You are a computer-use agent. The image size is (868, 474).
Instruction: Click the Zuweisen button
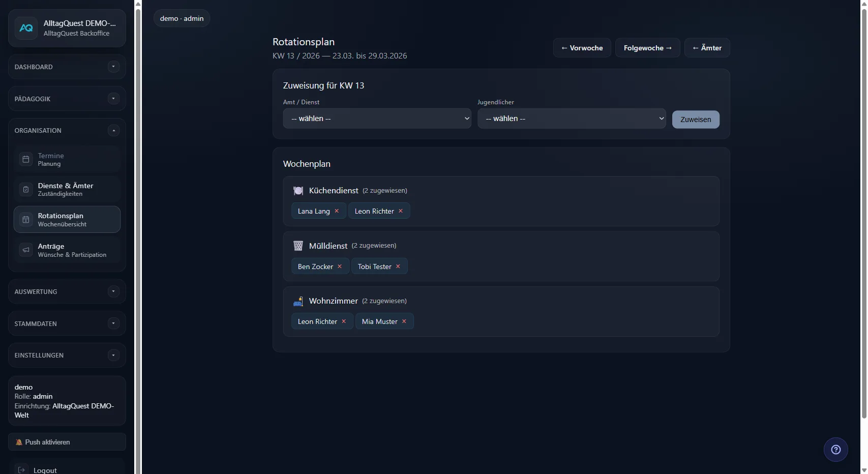pos(695,120)
